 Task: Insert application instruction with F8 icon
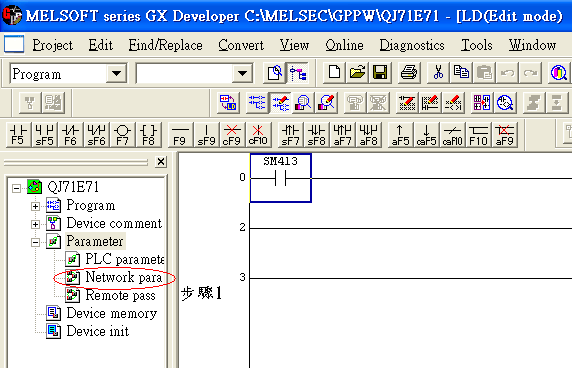148,135
